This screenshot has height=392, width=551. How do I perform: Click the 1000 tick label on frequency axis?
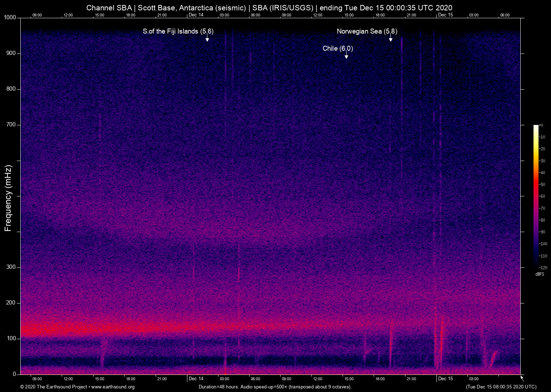[x=10, y=17]
